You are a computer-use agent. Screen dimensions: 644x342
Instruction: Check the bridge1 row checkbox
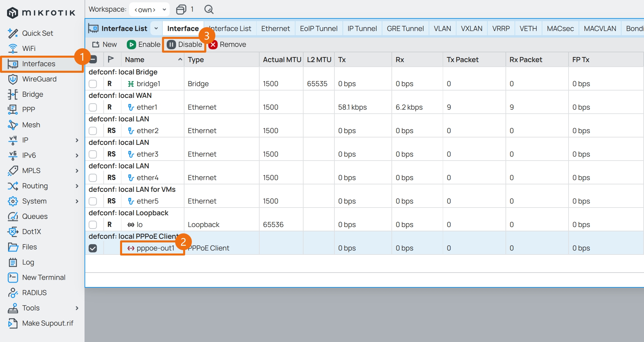point(93,84)
